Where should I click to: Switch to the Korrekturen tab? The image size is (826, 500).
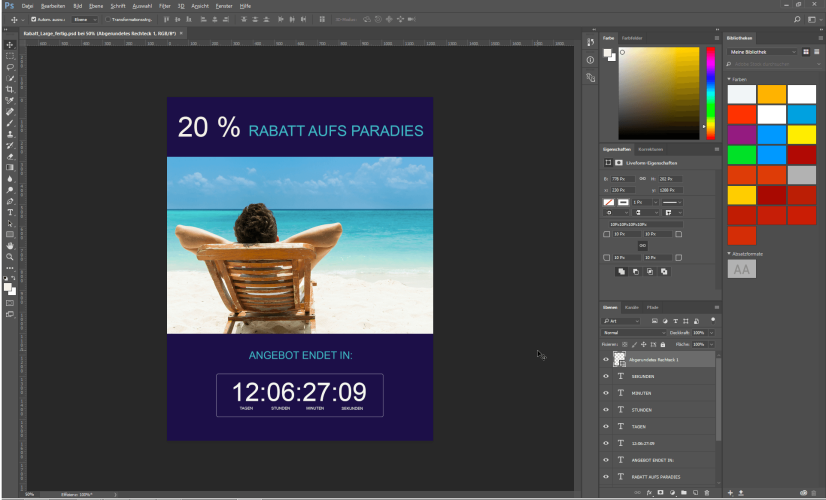click(x=651, y=149)
